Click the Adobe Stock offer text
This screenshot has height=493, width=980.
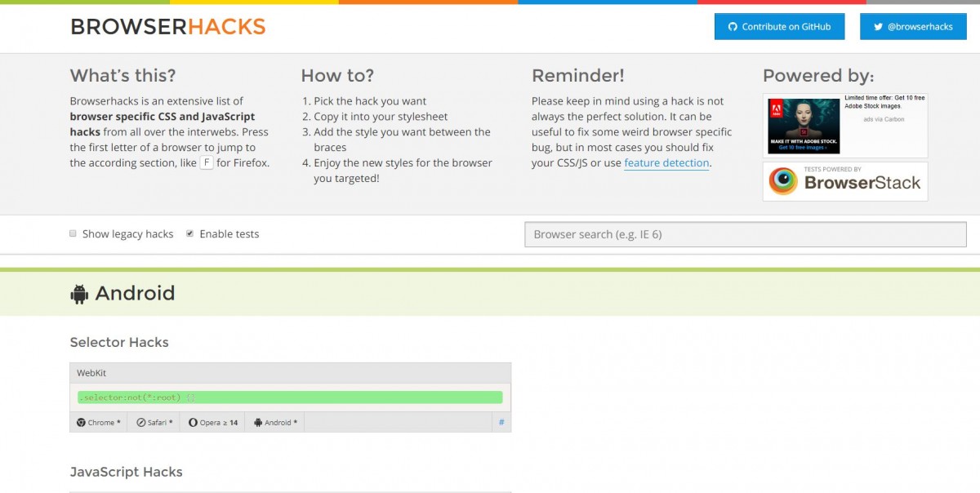(x=884, y=102)
